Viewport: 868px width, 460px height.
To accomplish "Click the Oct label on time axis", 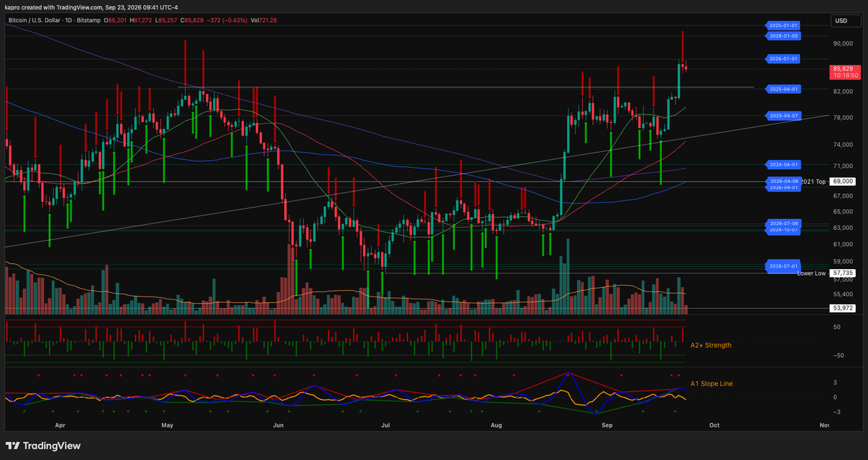I will click(715, 427).
